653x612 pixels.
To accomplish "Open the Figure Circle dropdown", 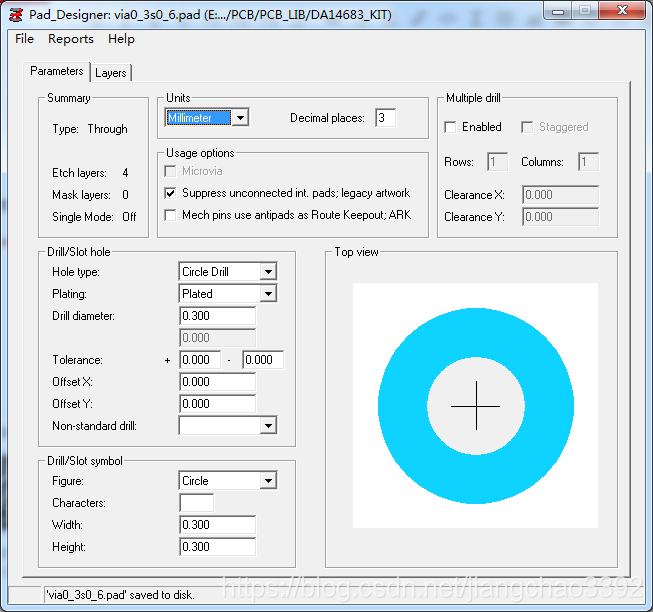I will tap(228, 481).
